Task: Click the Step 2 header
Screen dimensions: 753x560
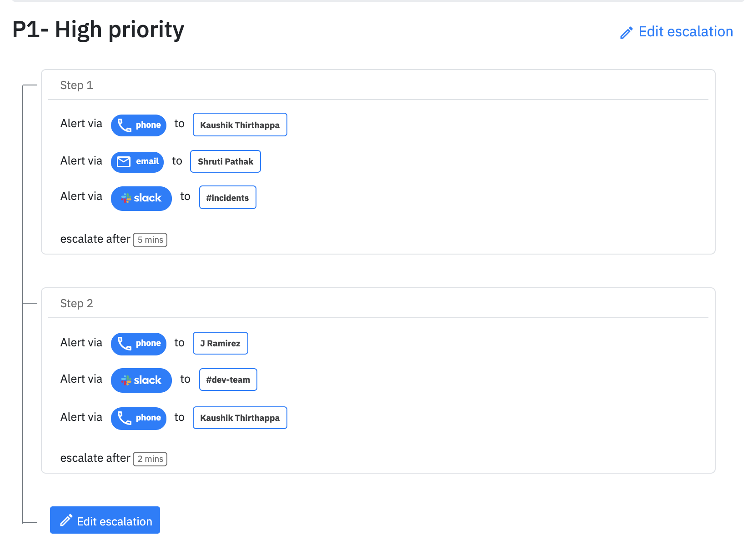Action: click(77, 304)
